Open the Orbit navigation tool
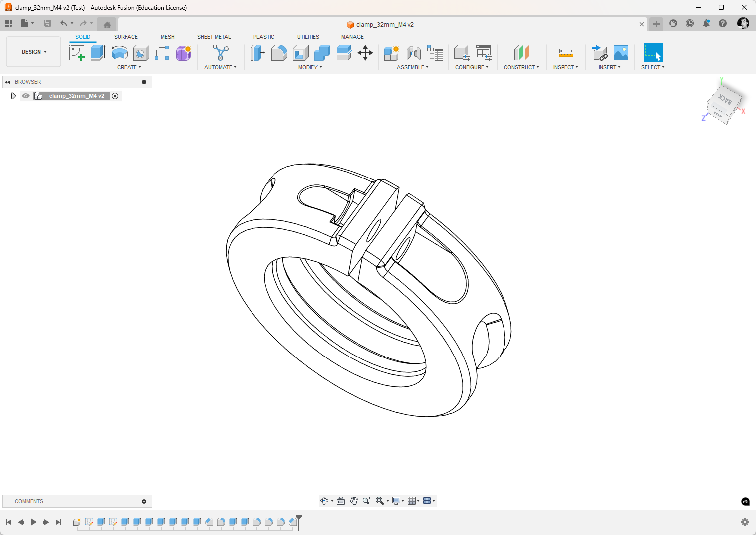The height and width of the screenshot is (535, 756). (324, 501)
